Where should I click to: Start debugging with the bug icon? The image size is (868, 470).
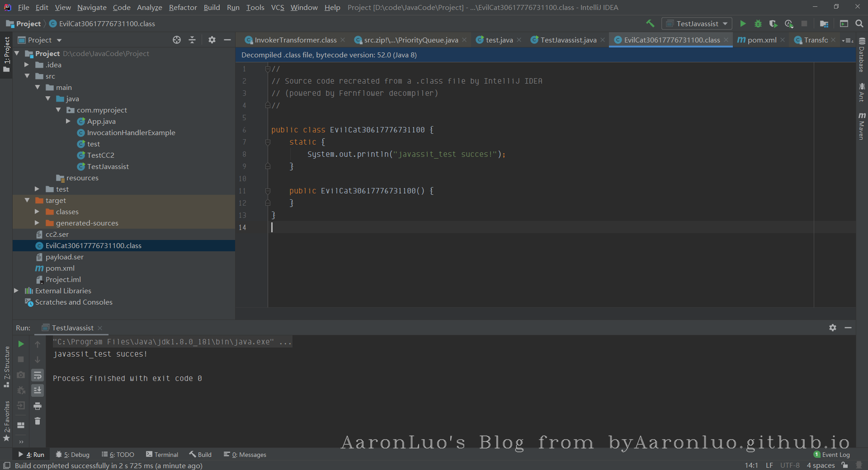coord(758,23)
